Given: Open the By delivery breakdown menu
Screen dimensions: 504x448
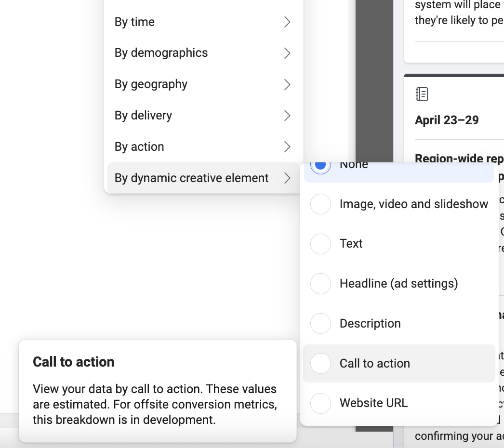Looking at the screenshot, I should (x=203, y=116).
